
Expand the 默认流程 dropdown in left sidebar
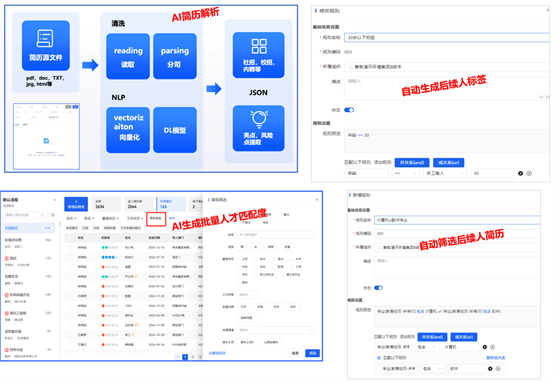[x=54, y=200]
